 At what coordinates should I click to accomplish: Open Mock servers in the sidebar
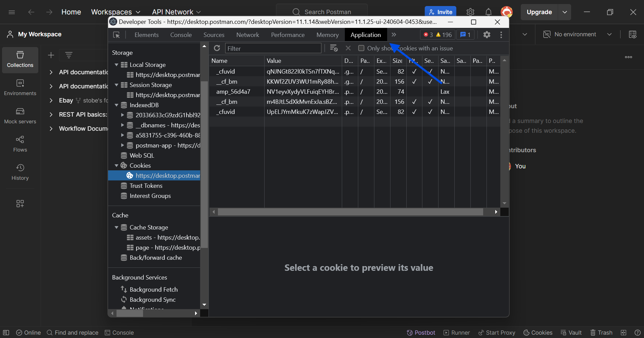click(20, 116)
